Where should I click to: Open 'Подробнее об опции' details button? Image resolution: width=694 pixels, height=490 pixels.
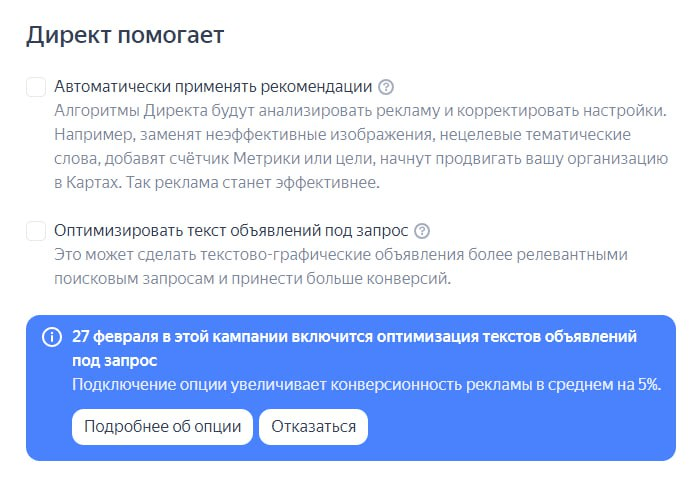coord(162,427)
